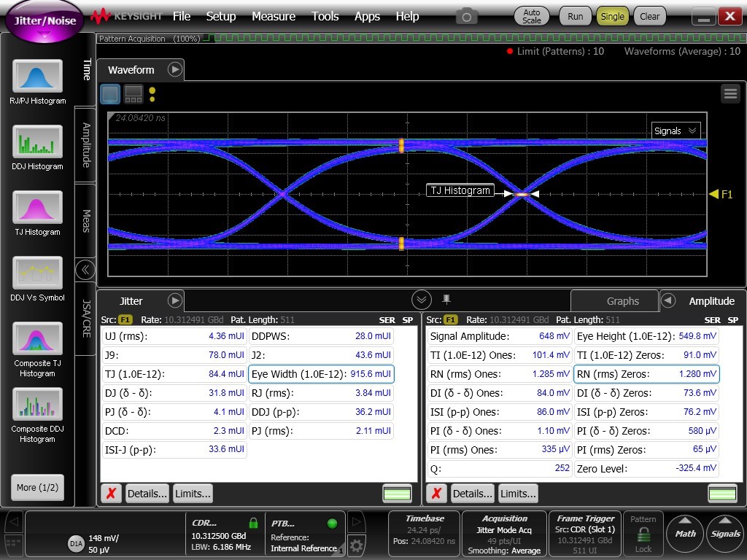The width and height of the screenshot is (747, 560).
Task: Open the Math button at bottom right
Action: [x=686, y=532]
